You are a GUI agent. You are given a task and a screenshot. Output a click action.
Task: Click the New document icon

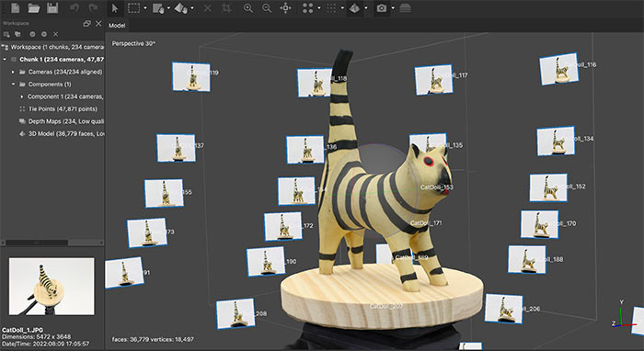pos(16,7)
